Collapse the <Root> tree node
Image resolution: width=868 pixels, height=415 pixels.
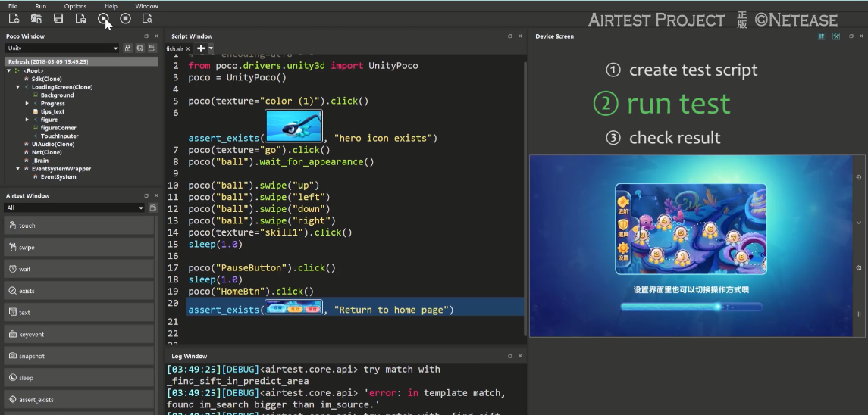(9, 71)
